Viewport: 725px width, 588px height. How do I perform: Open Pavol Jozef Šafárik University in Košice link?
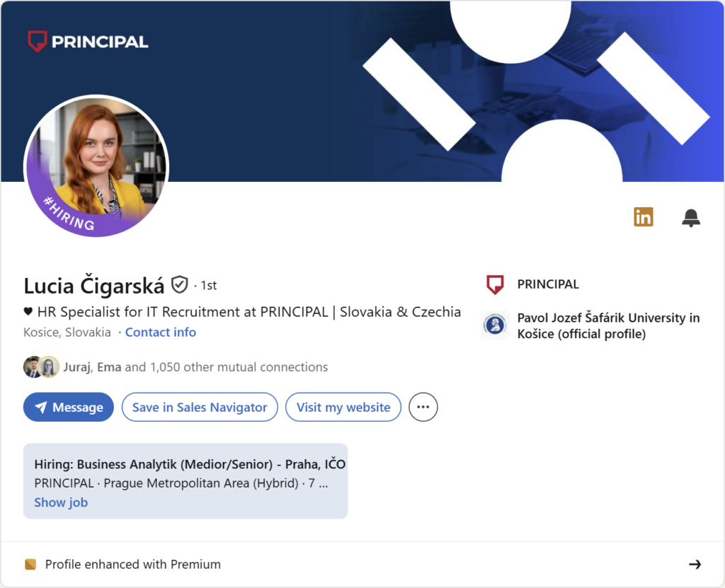pyautogui.click(x=608, y=326)
